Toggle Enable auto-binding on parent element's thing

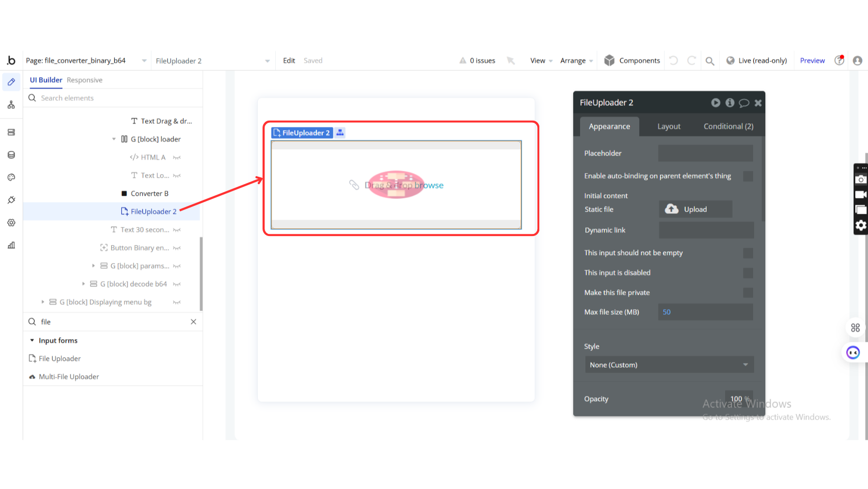click(x=748, y=176)
